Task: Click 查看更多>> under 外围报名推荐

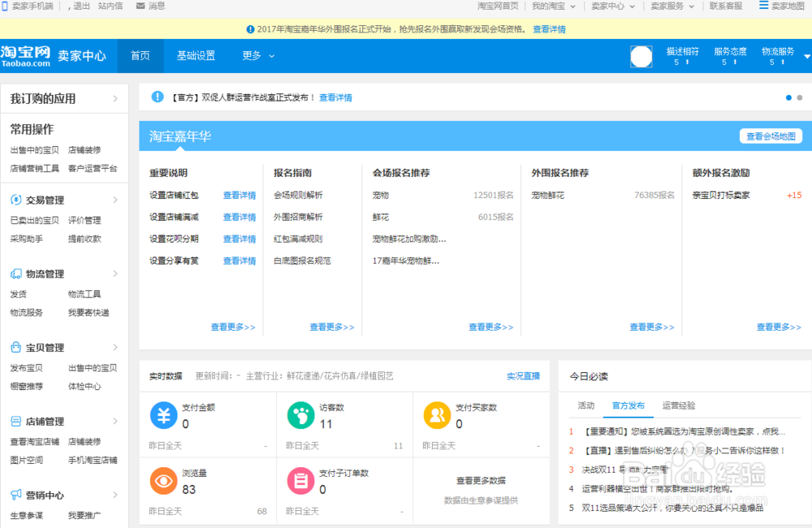Action: point(652,327)
